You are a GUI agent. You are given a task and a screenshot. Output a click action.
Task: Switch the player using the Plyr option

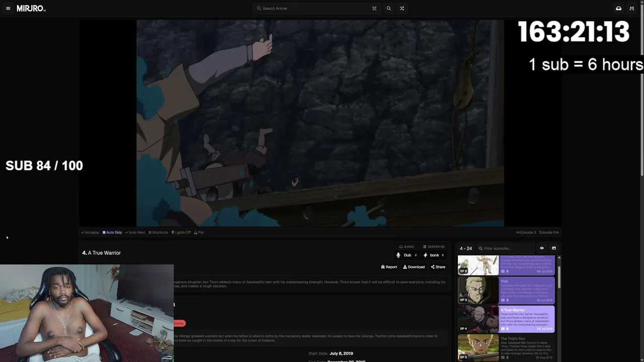pyautogui.click(x=199, y=232)
